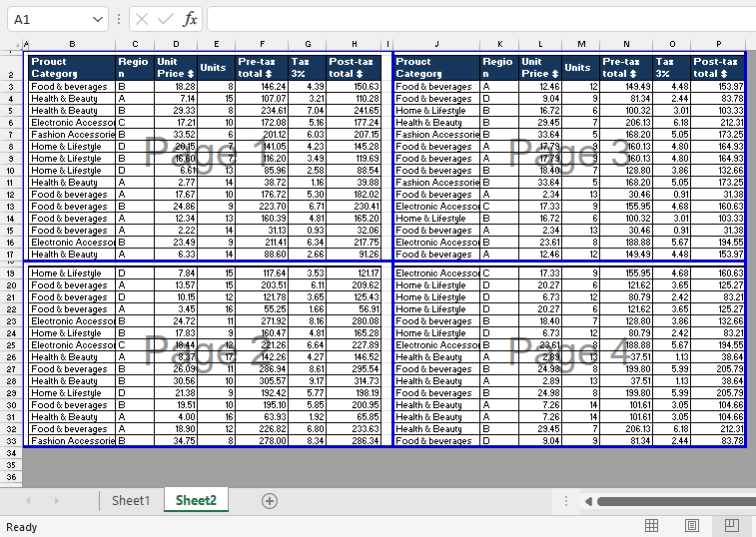Click cell with value 29.33

click(176, 111)
